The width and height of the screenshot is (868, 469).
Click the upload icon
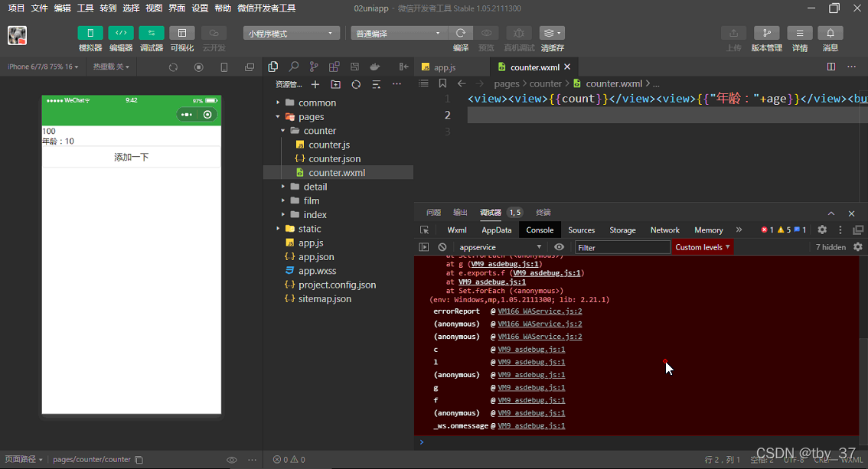click(733, 33)
